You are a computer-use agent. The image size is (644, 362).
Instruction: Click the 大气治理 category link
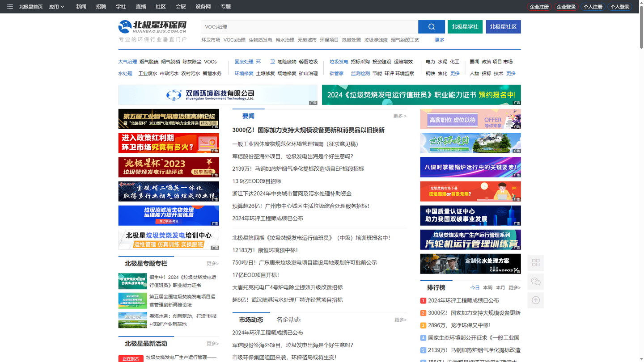point(127,62)
